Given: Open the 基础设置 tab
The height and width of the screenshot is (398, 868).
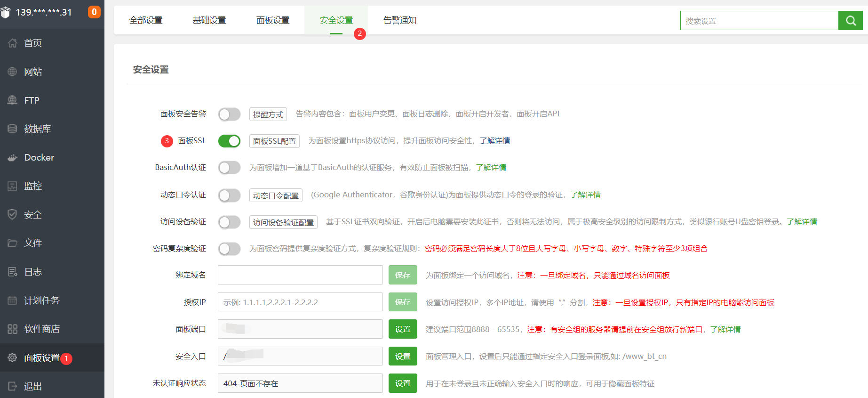Looking at the screenshot, I should 209,20.
